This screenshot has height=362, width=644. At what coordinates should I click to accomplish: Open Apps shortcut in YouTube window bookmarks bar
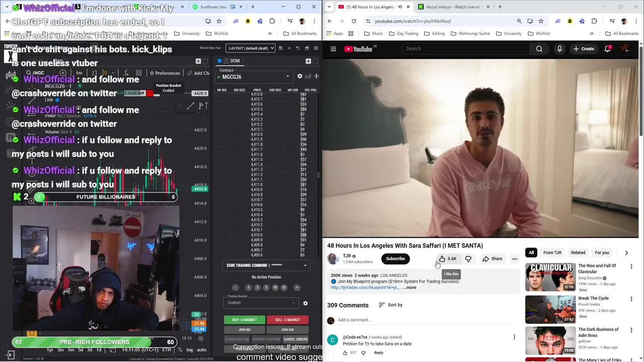point(335,34)
